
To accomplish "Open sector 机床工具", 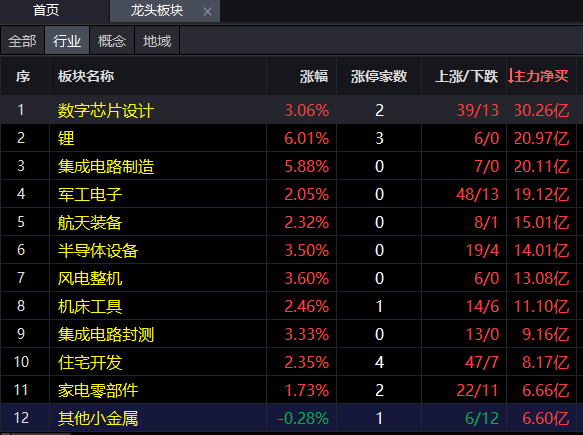I will [90, 306].
